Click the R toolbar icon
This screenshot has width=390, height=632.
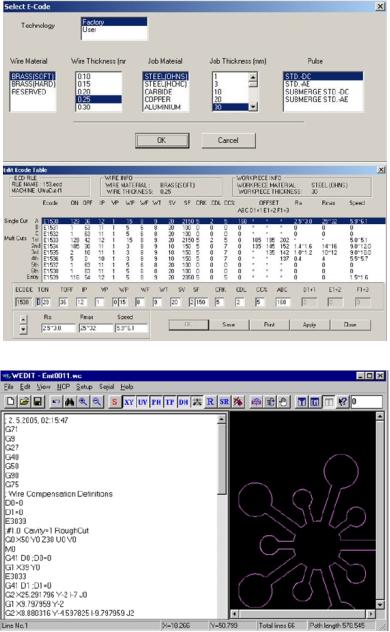[x=211, y=401]
